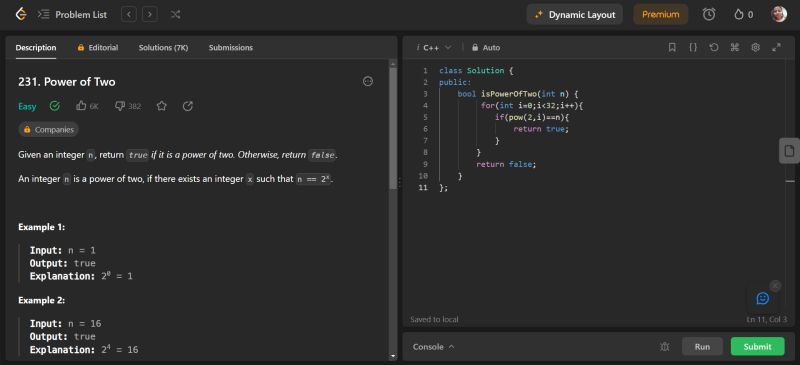Open editor settings gear icon
This screenshot has height=365, width=800.
pyautogui.click(x=756, y=47)
